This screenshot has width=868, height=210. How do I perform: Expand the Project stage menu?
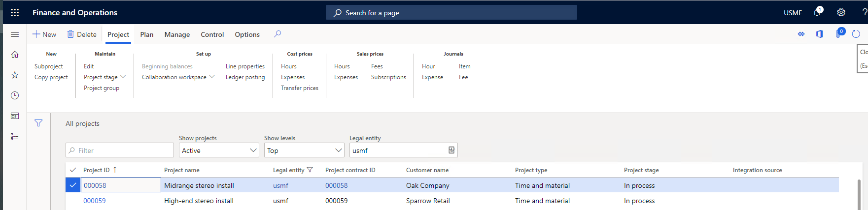click(x=105, y=77)
